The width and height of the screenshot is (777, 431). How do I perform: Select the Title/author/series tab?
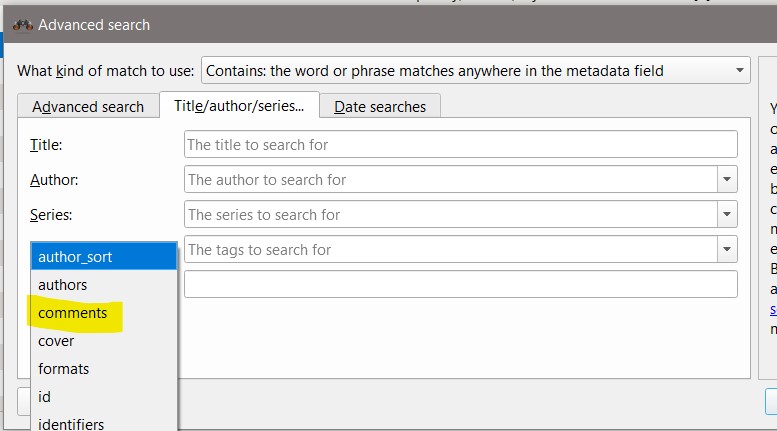239,106
